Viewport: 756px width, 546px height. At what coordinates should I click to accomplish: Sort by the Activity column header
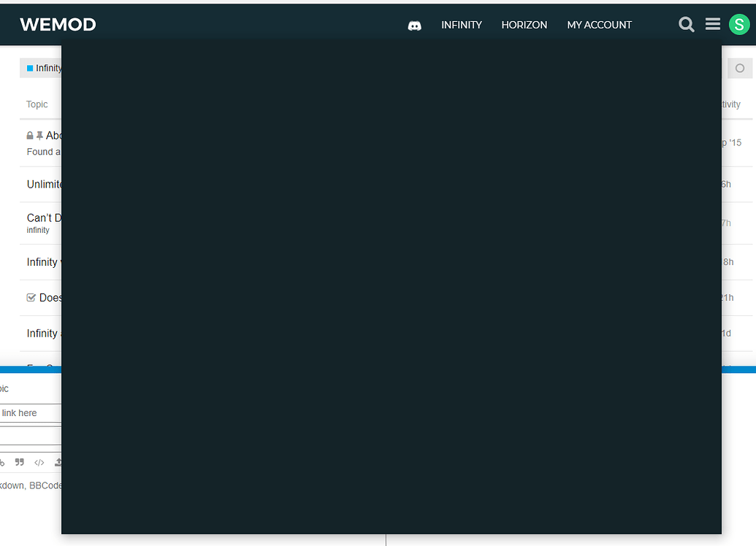click(730, 104)
